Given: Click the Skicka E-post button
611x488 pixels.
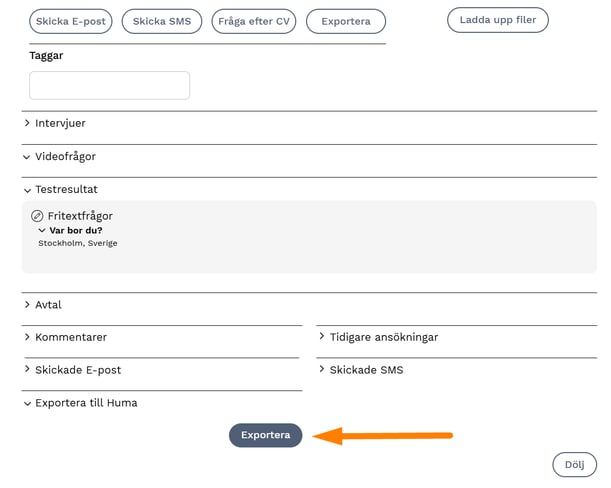Looking at the screenshot, I should 71,21.
